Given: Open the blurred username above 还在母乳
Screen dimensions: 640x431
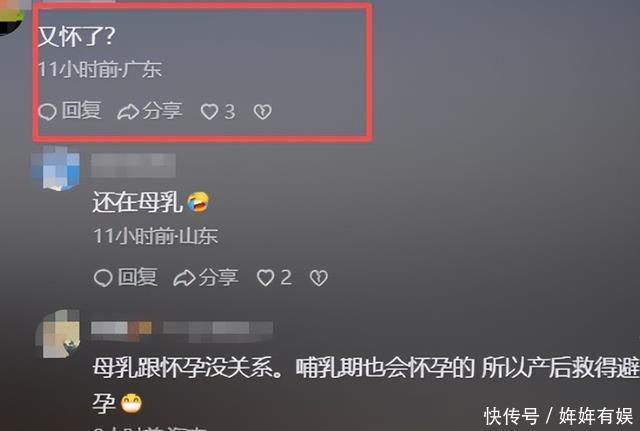Looking at the screenshot, I should pyautogui.click(x=133, y=165).
